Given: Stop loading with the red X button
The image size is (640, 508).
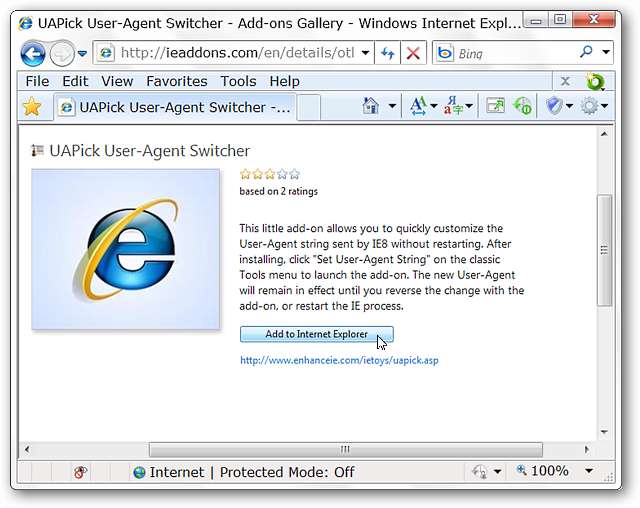Looking at the screenshot, I should point(413,53).
